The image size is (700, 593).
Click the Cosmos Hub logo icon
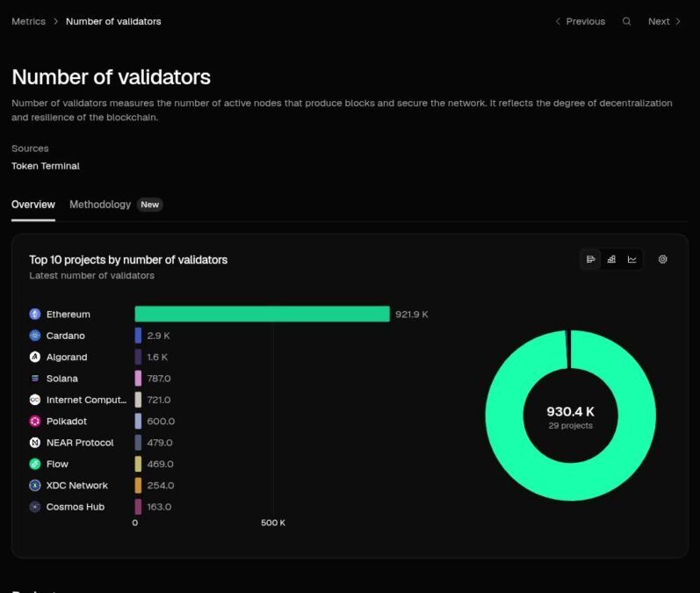click(35, 507)
